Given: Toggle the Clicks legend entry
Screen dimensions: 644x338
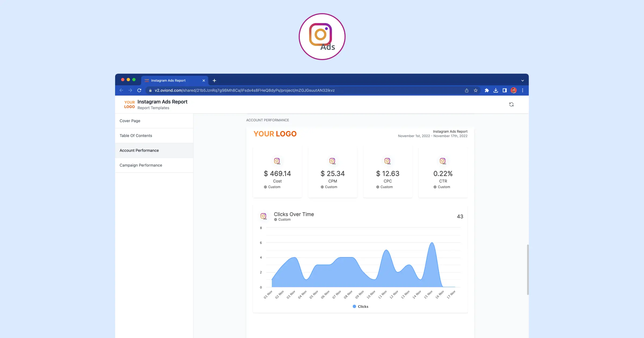Looking at the screenshot, I should [x=360, y=306].
